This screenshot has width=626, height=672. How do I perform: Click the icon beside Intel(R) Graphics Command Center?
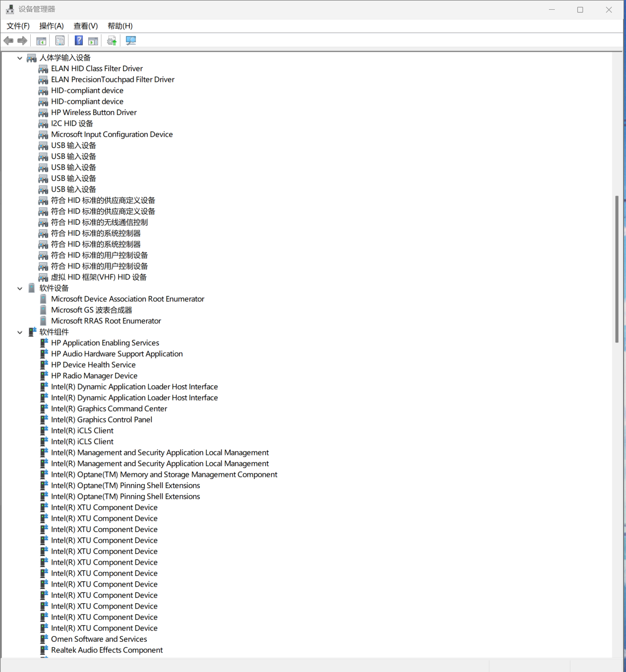click(x=44, y=409)
